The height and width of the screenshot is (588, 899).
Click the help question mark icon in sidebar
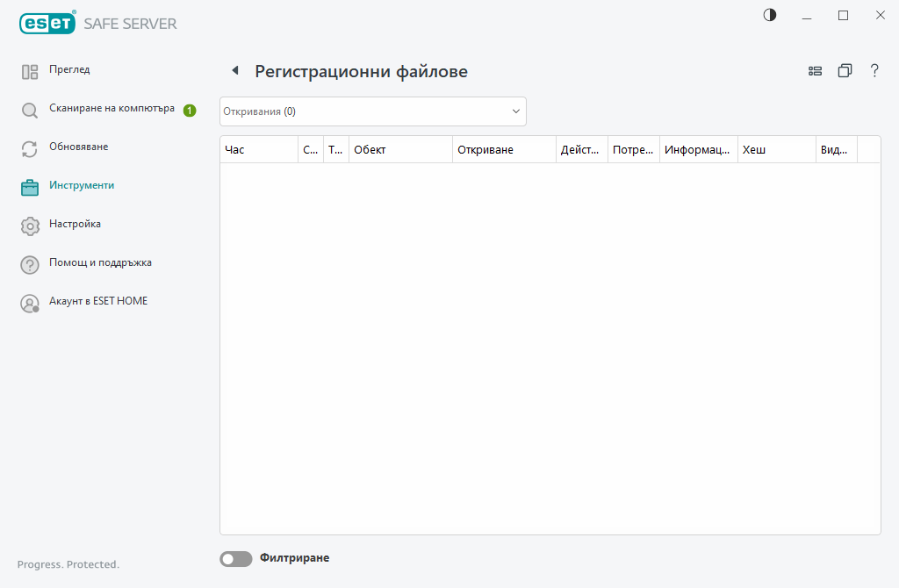tap(30, 265)
